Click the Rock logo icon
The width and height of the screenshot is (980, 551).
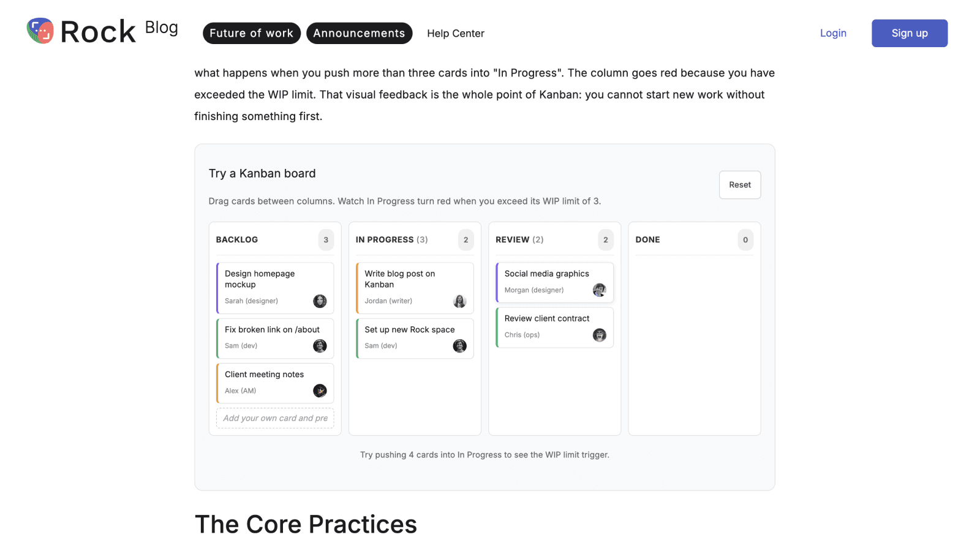click(40, 31)
